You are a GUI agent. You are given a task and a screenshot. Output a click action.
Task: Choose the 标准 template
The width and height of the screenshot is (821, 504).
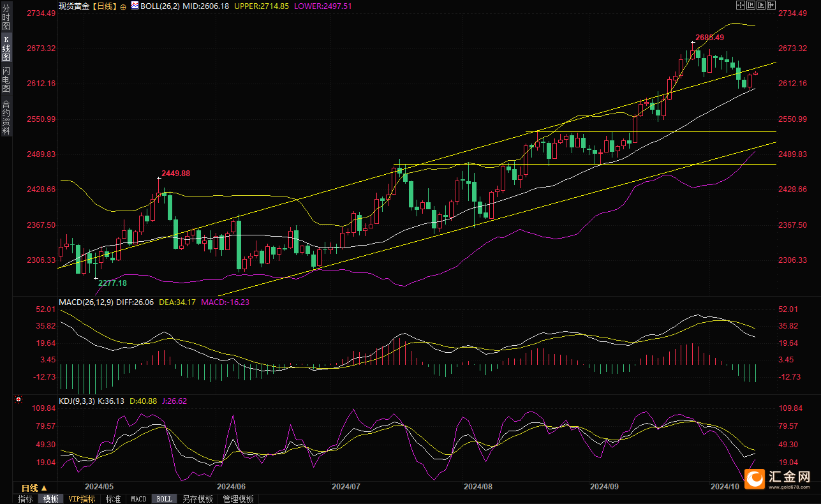tap(113, 499)
